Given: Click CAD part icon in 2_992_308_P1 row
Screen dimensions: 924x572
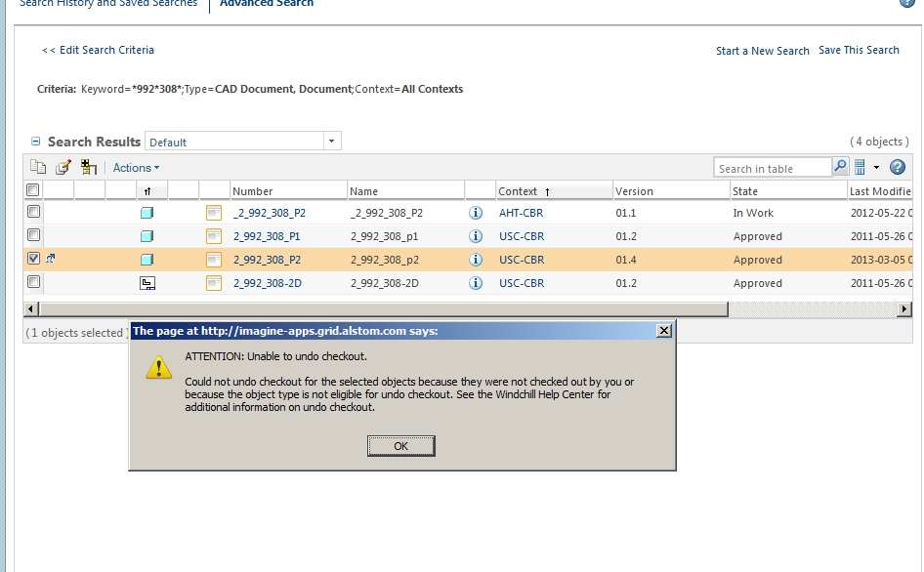Looking at the screenshot, I should (147, 236).
